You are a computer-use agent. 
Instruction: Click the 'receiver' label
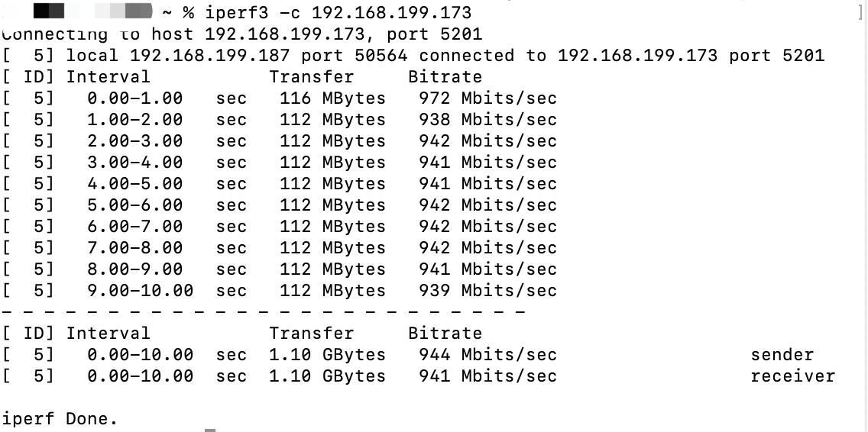click(x=792, y=376)
